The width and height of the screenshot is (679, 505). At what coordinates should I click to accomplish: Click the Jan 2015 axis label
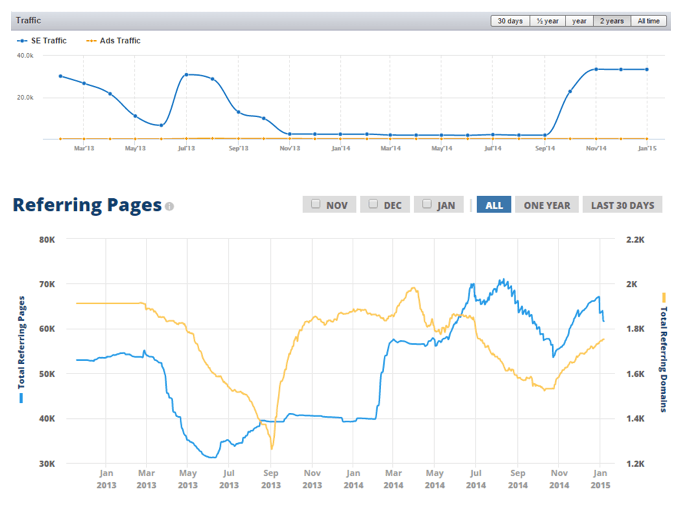pyautogui.click(x=600, y=479)
